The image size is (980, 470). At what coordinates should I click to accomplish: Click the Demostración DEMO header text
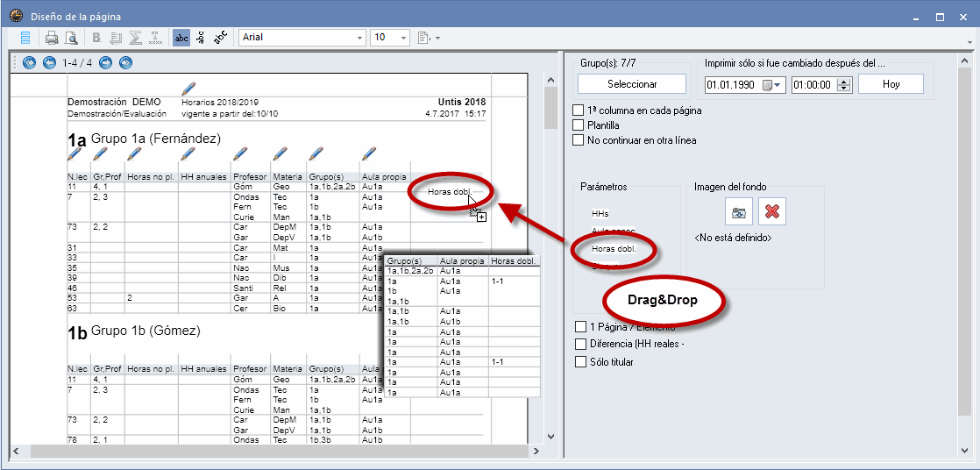tap(114, 103)
